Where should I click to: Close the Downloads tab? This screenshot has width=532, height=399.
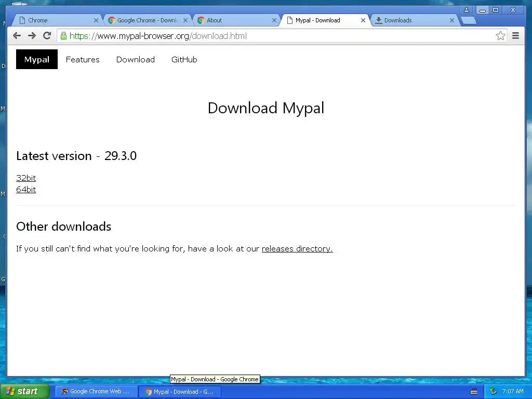(452, 20)
